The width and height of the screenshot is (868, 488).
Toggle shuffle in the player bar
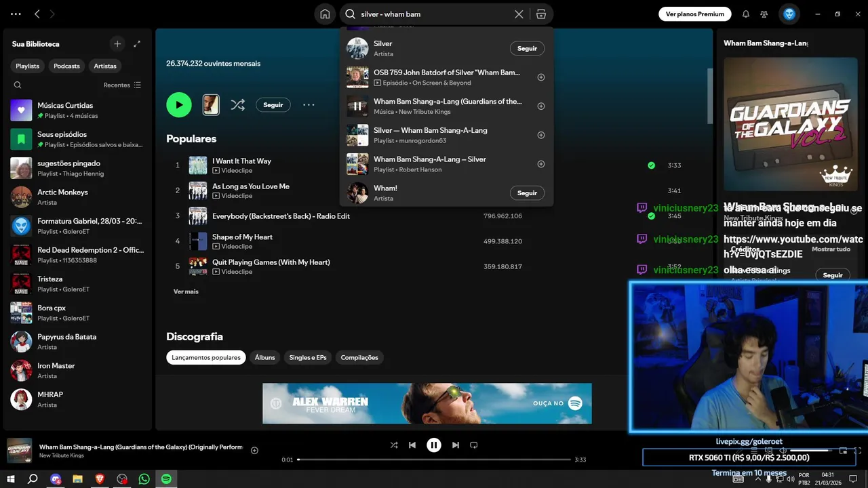coord(394,445)
